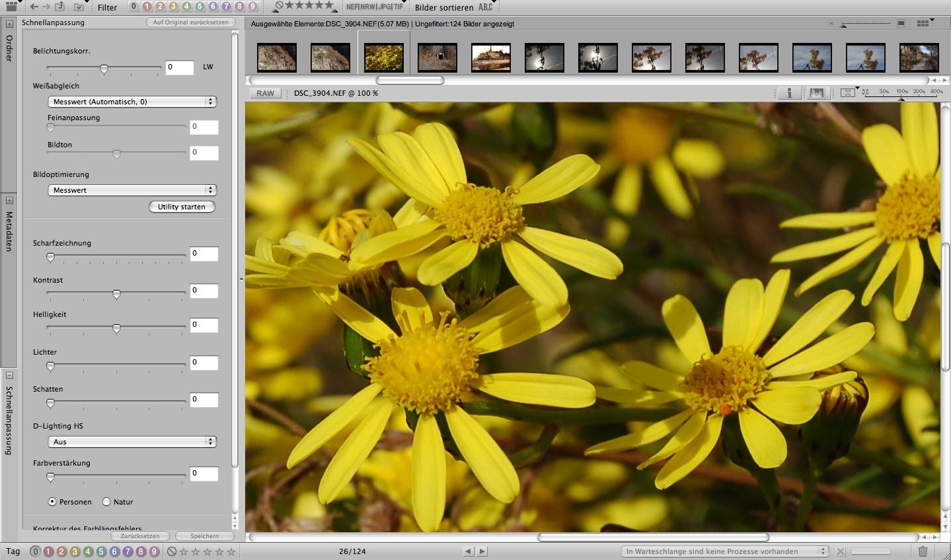Open the Metadaten side tab
The image size is (951, 560).
tap(9, 231)
